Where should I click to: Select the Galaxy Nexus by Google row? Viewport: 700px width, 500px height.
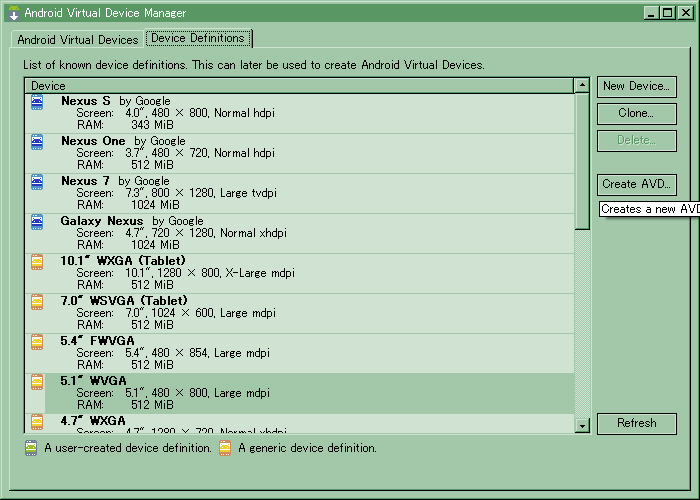(x=299, y=233)
